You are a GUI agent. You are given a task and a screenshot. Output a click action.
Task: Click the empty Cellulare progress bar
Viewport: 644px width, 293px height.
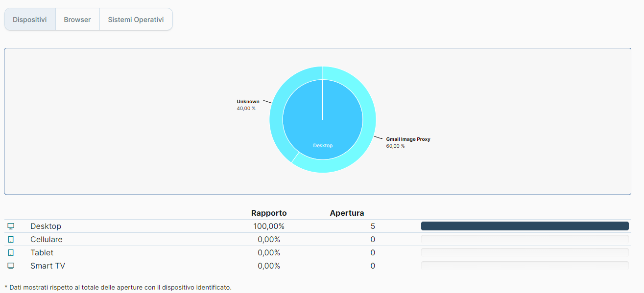pos(525,240)
